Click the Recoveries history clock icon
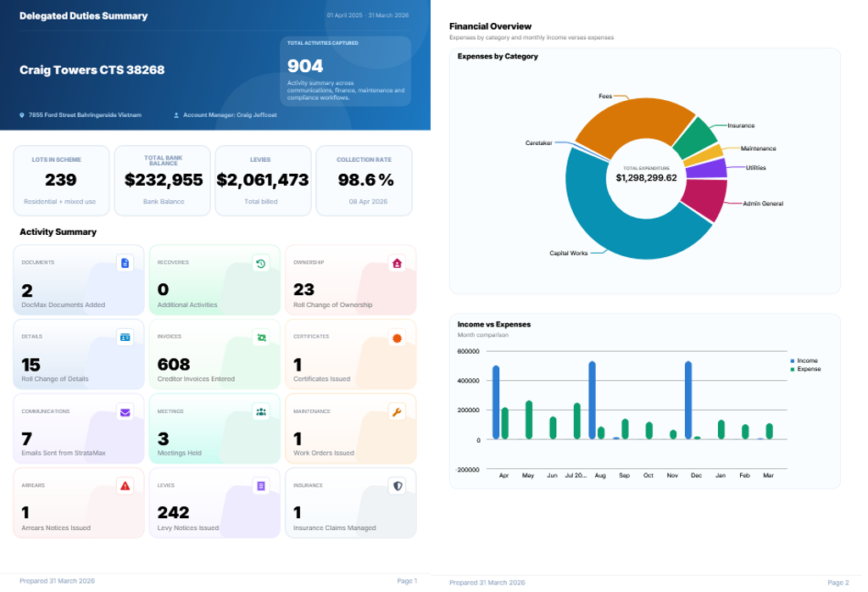The height and width of the screenshot is (592, 868). [x=261, y=264]
